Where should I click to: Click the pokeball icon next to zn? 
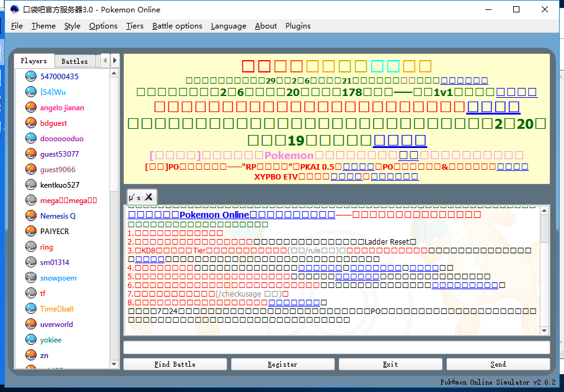31,355
